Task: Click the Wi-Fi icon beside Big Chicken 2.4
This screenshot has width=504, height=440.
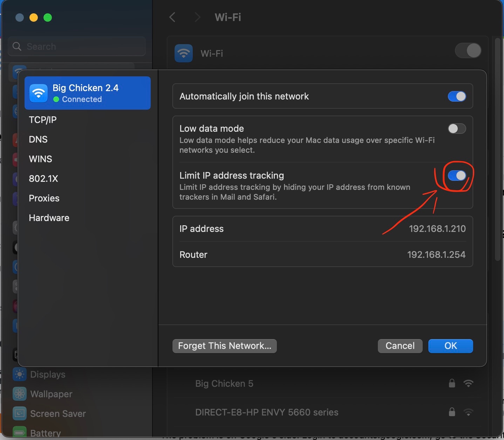Action: point(38,93)
